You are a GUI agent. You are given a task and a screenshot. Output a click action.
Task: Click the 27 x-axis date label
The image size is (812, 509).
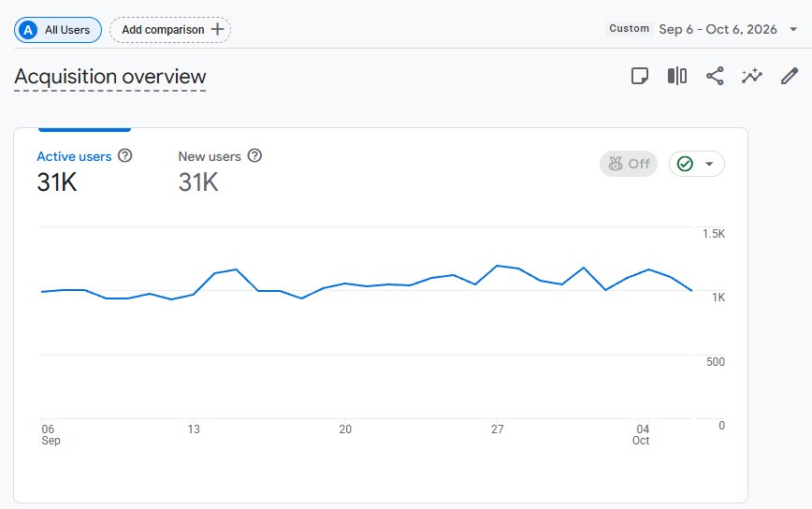tap(497, 429)
